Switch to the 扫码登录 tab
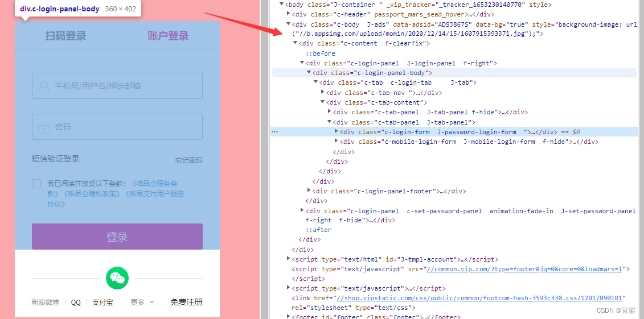This screenshot has width=644, height=319. tap(65, 36)
